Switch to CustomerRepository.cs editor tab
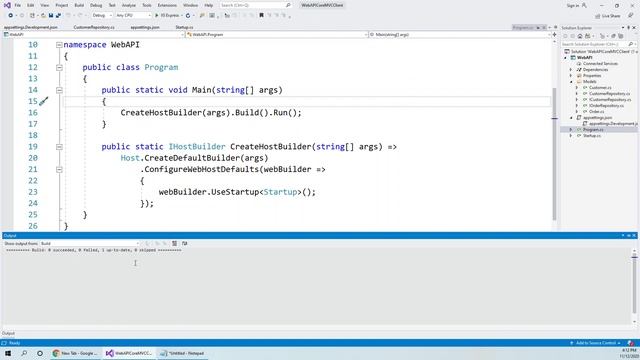The width and height of the screenshot is (640, 360). tap(94, 27)
